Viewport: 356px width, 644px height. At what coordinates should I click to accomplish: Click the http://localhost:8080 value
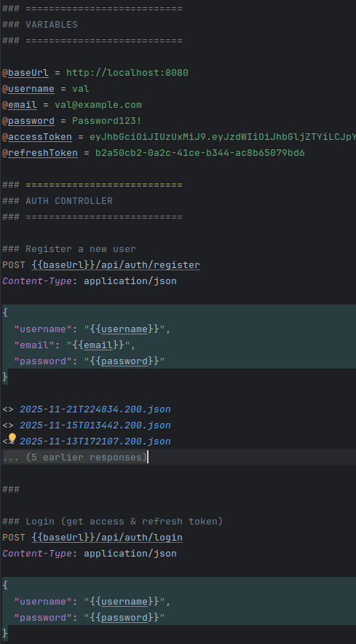tap(127, 73)
